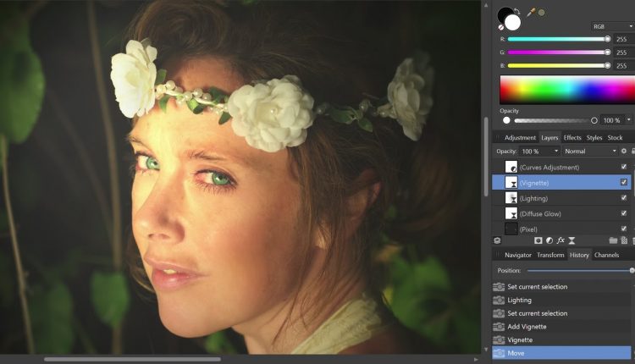
Task: Select the picked-colour circle beside the eyedropper
Action: pos(542,13)
